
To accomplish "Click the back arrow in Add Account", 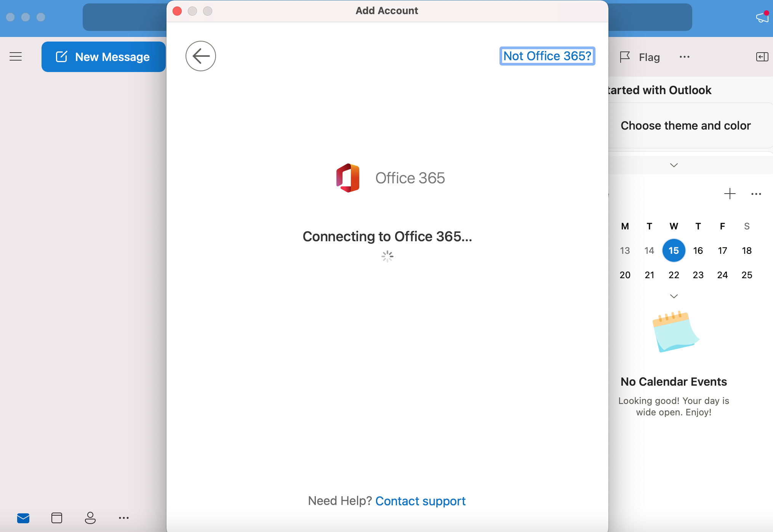I will 201,56.
